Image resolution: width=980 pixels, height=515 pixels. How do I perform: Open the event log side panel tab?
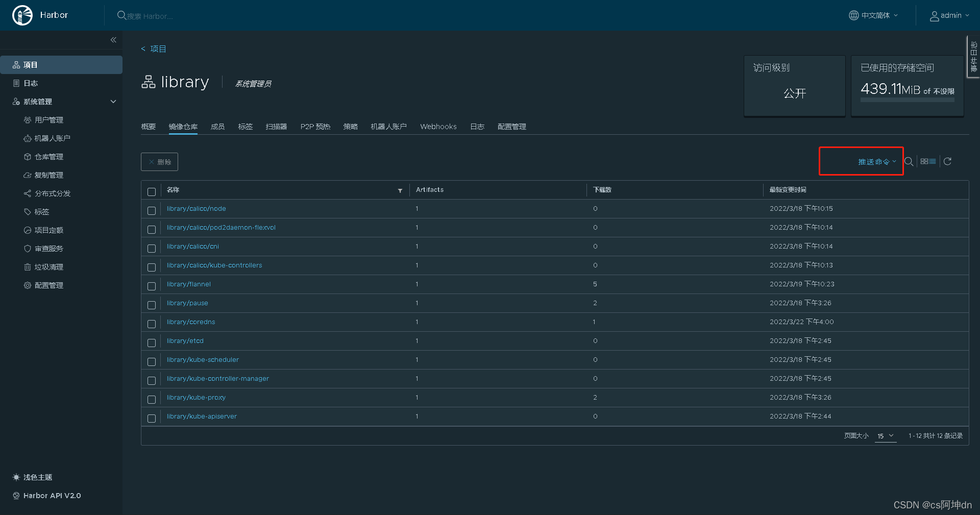(x=973, y=56)
